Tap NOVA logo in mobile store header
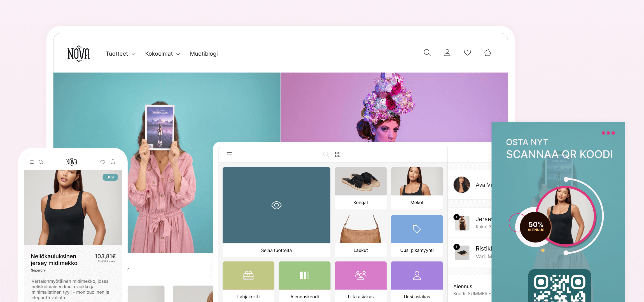The image size is (644, 302). coord(72,162)
